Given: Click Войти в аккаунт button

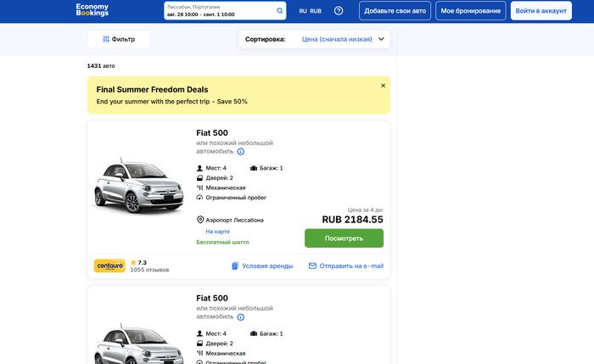Looking at the screenshot, I should coord(541,10).
